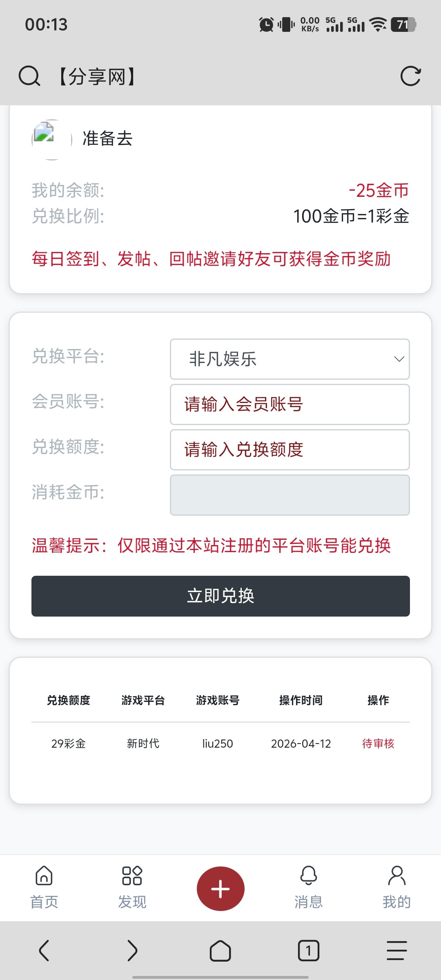Switch to the 发现 discover tab
The height and width of the screenshot is (980, 441).
pos(132,888)
